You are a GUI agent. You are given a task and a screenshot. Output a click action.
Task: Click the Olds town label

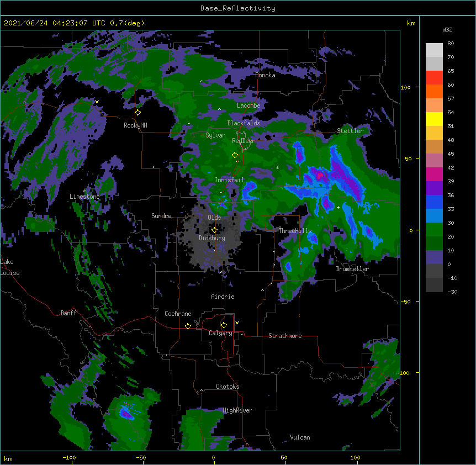point(214,218)
